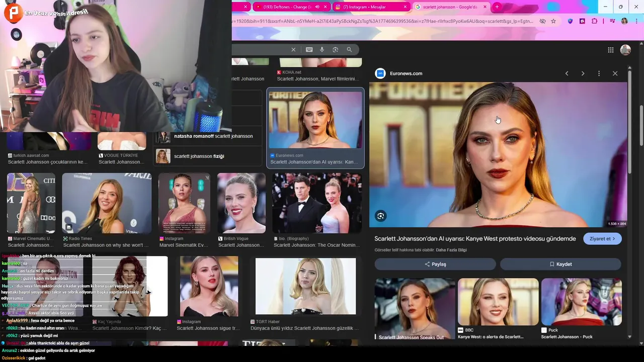Open the Google account avatar
The height and width of the screenshot is (362, 644).
625,50
